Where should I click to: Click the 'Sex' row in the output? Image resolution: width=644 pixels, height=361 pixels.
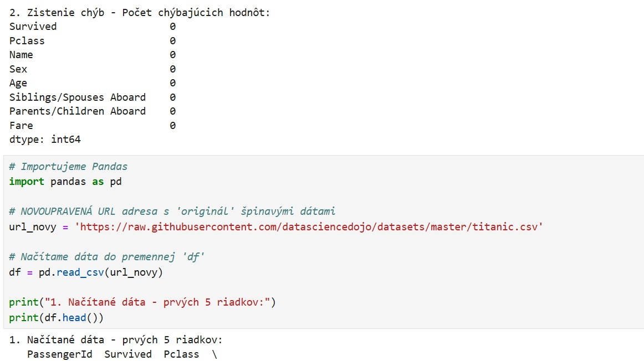click(x=18, y=69)
